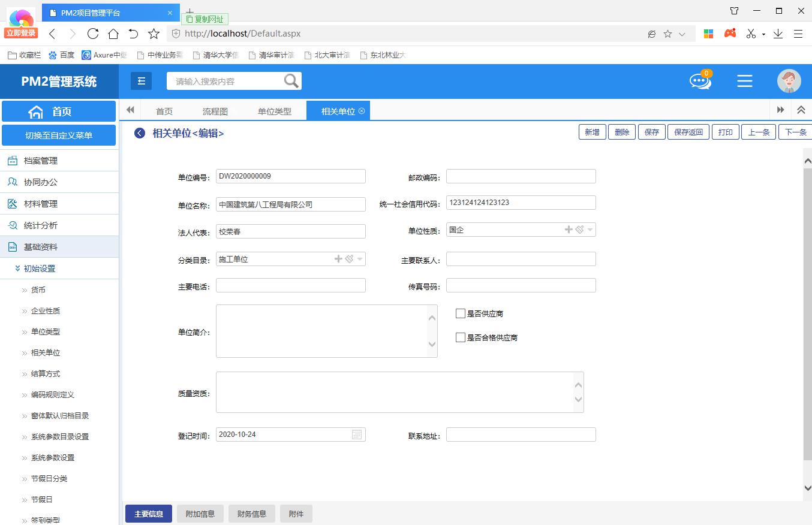Image resolution: width=812 pixels, height=525 pixels.
Task: Click the 保存返回 button
Action: point(688,132)
